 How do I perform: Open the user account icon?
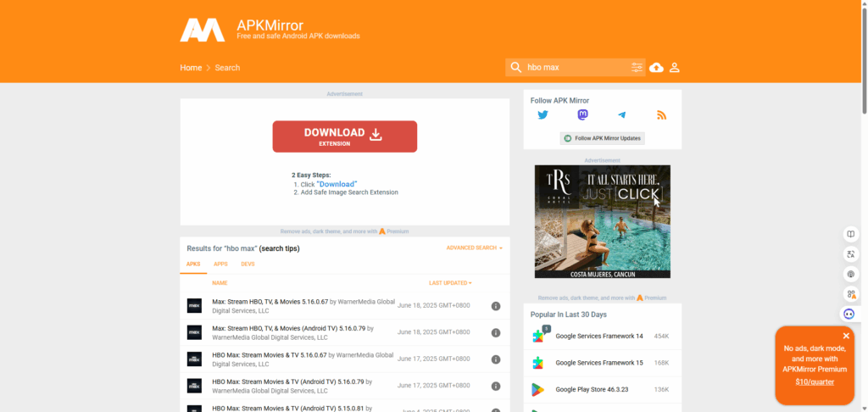point(674,68)
